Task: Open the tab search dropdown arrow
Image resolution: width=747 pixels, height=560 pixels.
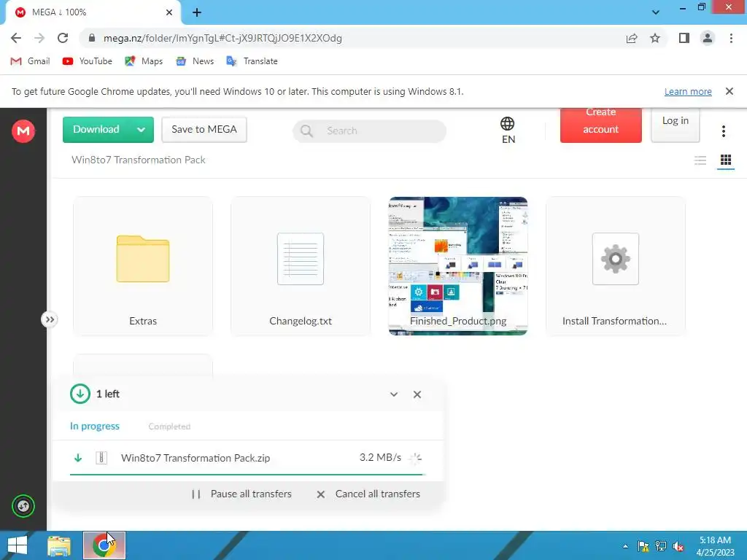Action: 656,12
